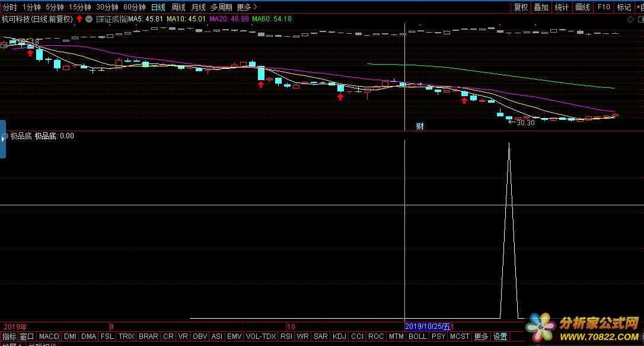Expand the 更多 > periods menu at the top

coord(247,7)
